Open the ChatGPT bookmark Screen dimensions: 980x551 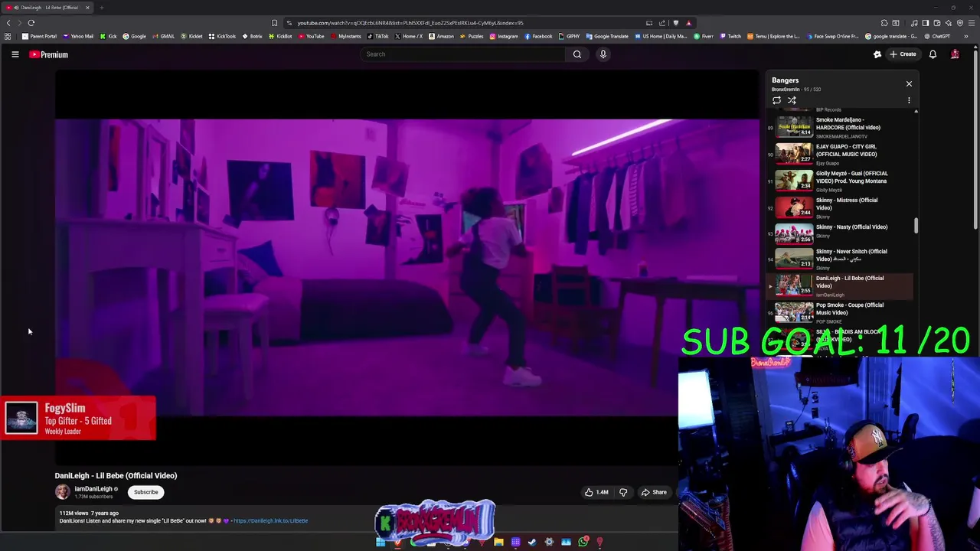pyautogui.click(x=937, y=36)
